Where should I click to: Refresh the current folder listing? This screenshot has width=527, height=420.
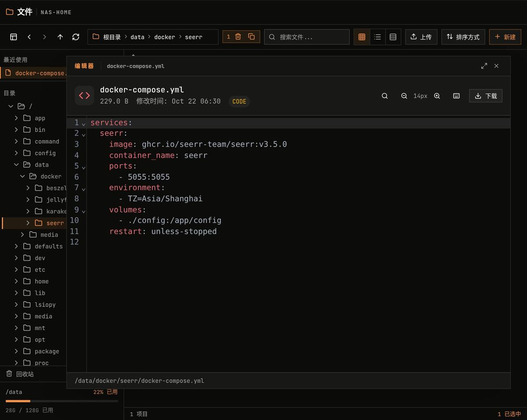pos(76,37)
